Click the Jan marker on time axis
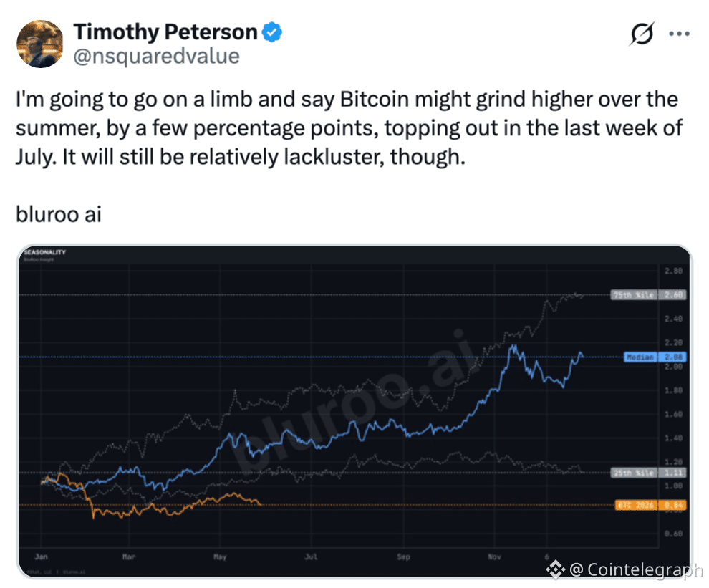 [x=41, y=556]
